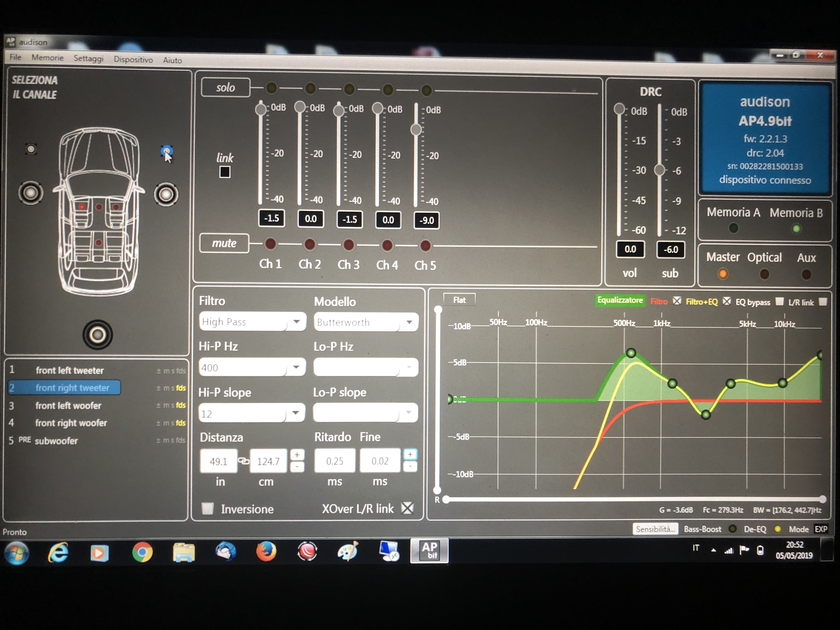Open the Lo-P slope dropdown
This screenshot has height=630, width=840.
coord(365,413)
